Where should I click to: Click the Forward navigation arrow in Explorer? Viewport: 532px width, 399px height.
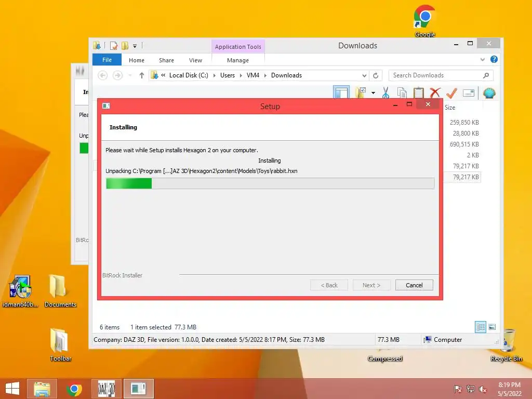tap(117, 75)
